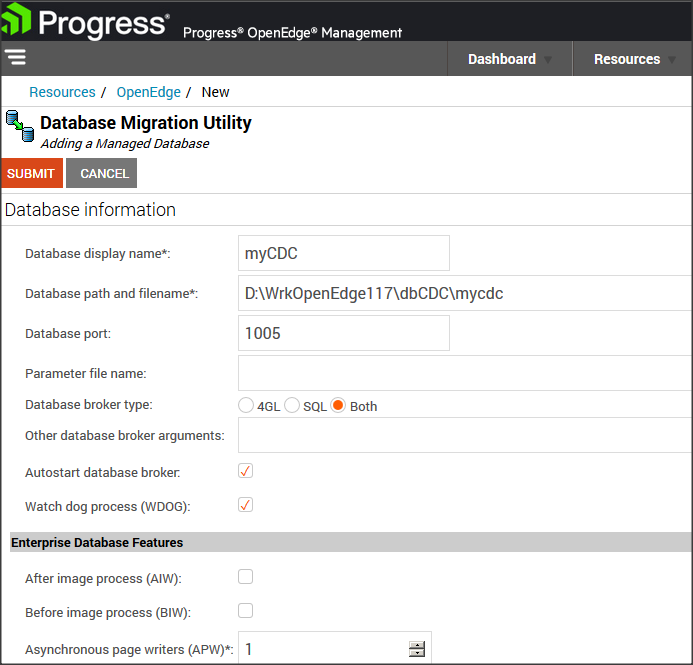The width and height of the screenshot is (693, 665).
Task: Click the New breadcrumb text
Action: click(215, 92)
